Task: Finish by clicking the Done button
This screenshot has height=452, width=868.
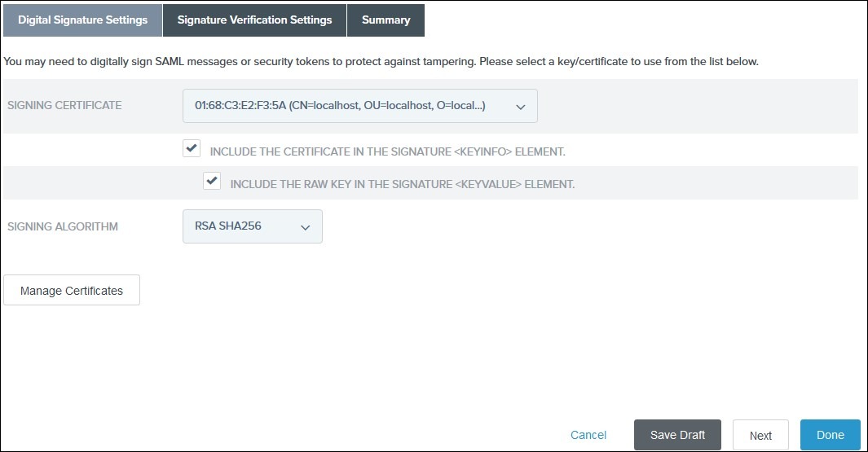Action: tap(830, 435)
